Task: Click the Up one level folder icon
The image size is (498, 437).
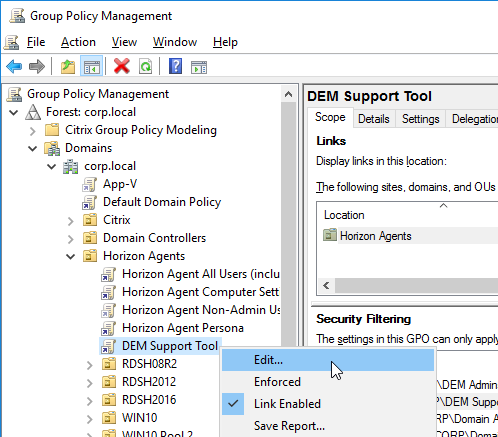Action: (68, 67)
